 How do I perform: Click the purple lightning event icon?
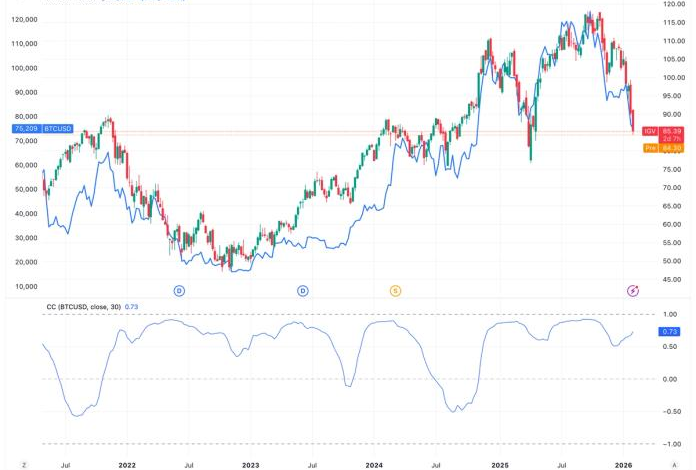coord(633,290)
